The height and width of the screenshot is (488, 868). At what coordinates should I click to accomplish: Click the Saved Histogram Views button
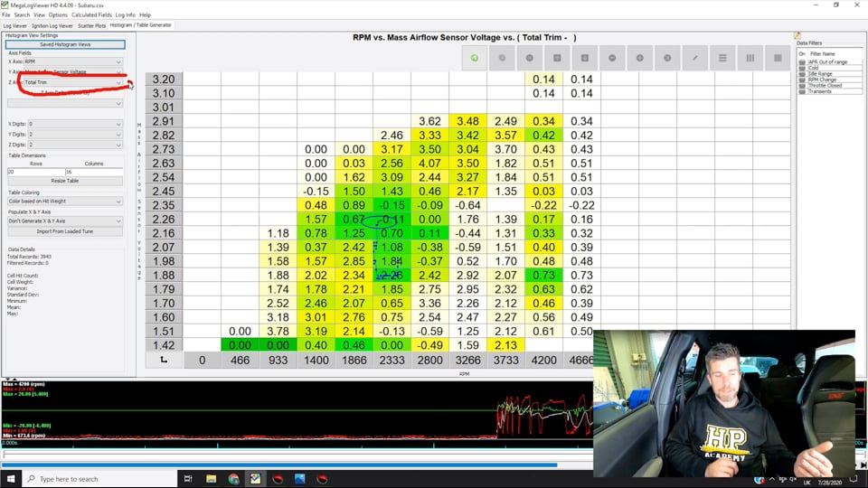point(65,44)
